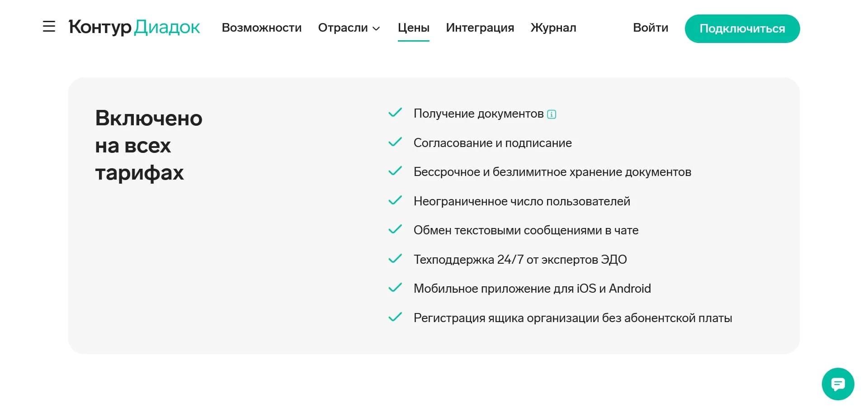Select the Цены navigation item
The image size is (868, 413).
(413, 28)
